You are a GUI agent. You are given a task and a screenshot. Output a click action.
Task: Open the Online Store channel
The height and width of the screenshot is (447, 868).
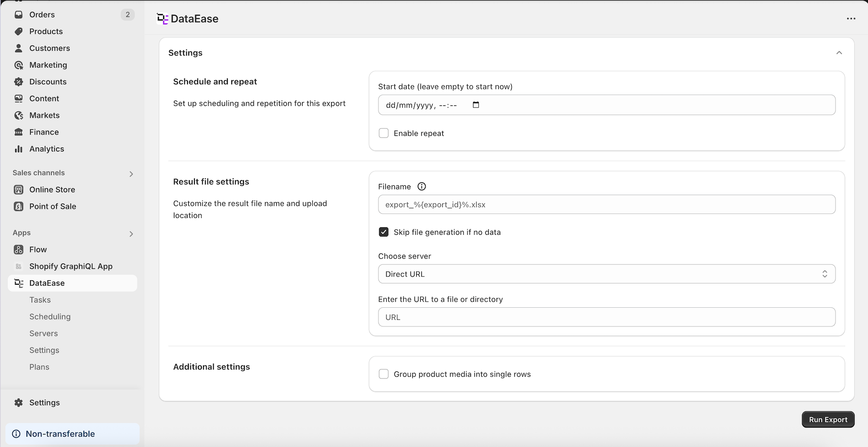point(52,190)
